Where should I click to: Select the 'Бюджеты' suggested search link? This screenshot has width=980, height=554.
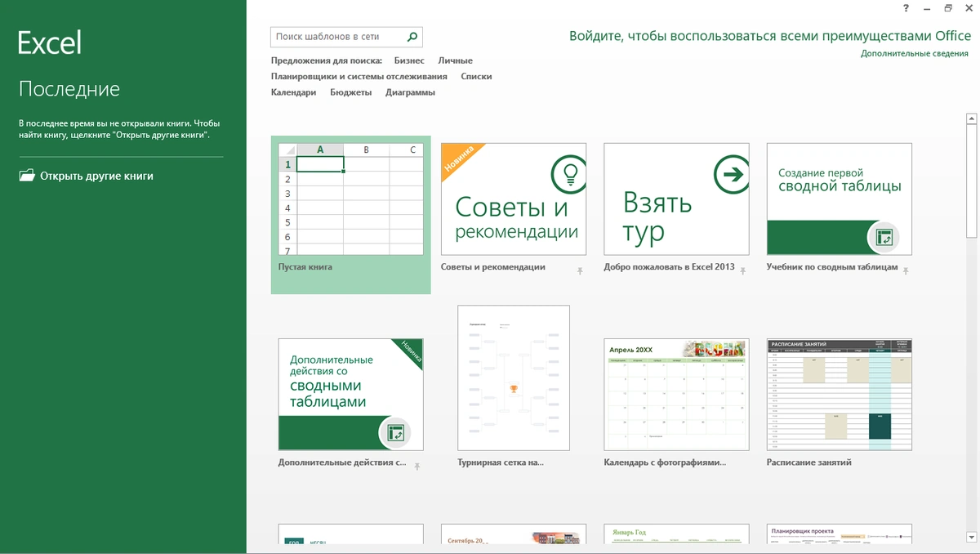351,92
